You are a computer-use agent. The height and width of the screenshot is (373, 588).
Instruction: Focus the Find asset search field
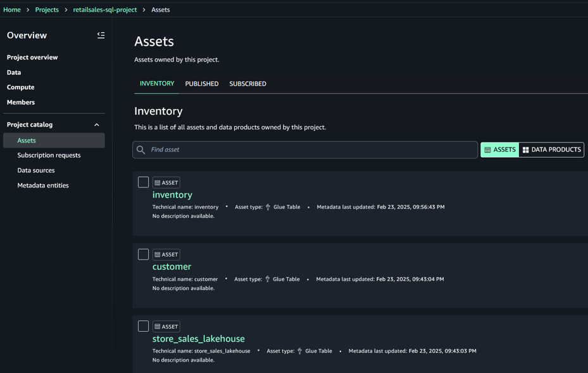(310, 150)
